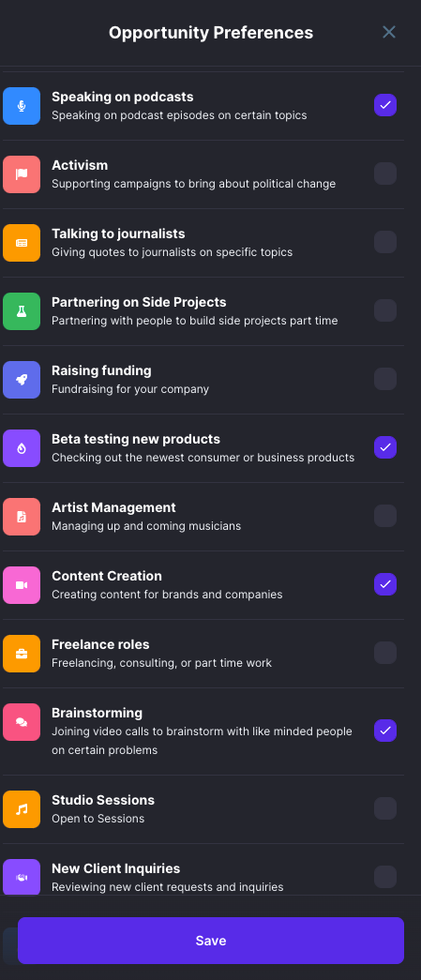
Task: Click the Studio Sessions music note icon
Action: pyautogui.click(x=22, y=809)
